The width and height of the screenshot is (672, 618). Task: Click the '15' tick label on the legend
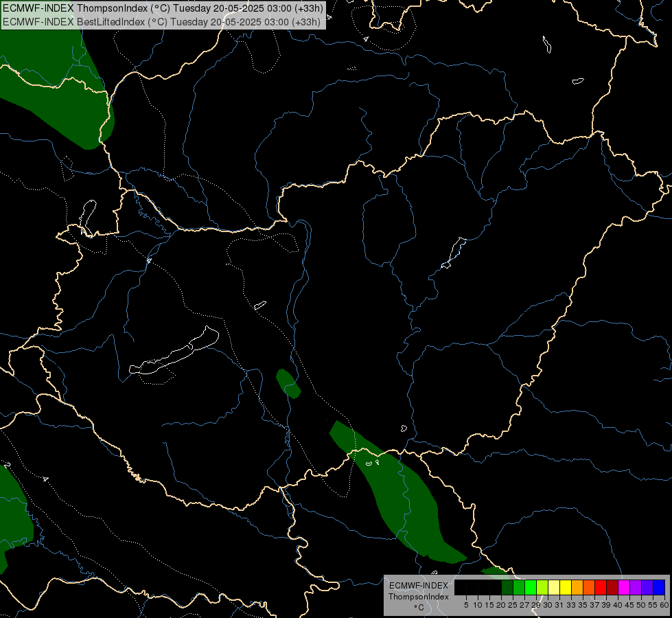[489, 605]
